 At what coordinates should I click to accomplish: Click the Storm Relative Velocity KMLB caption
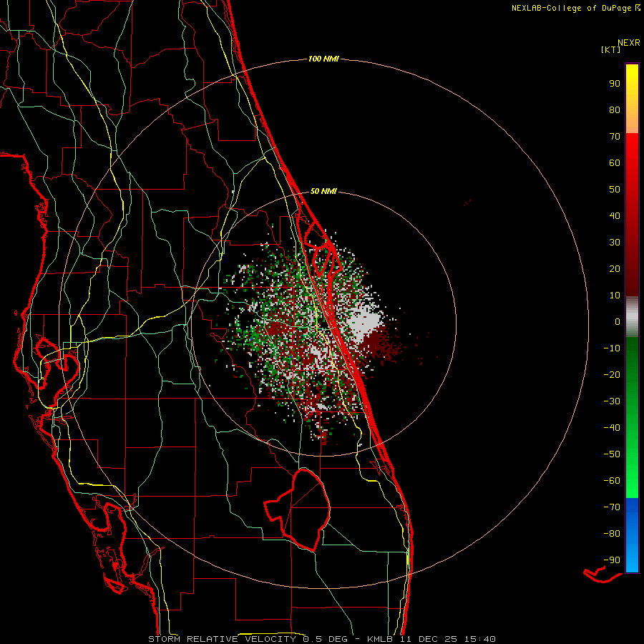pos(322,639)
